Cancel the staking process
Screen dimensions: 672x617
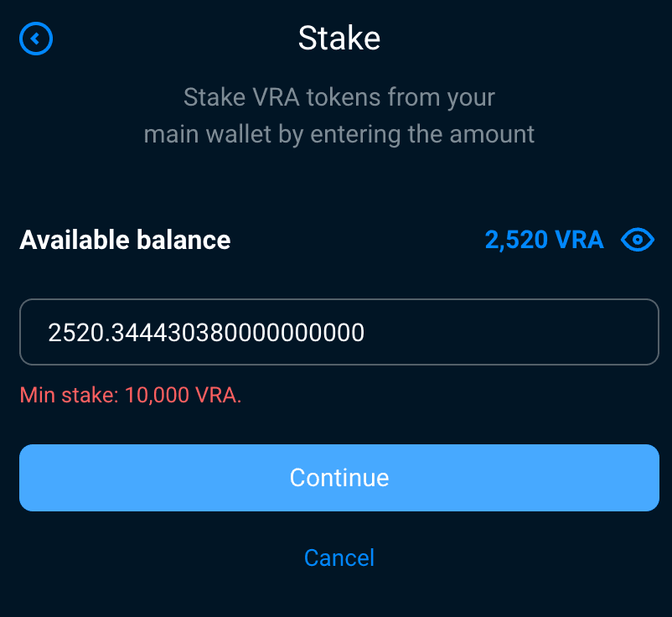click(339, 557)
